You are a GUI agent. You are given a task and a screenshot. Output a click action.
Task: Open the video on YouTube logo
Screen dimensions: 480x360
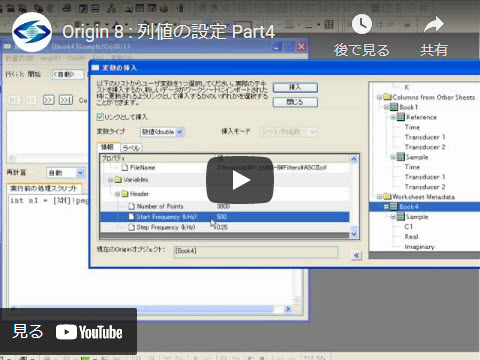pyautogui.click(x=89, y=332)
